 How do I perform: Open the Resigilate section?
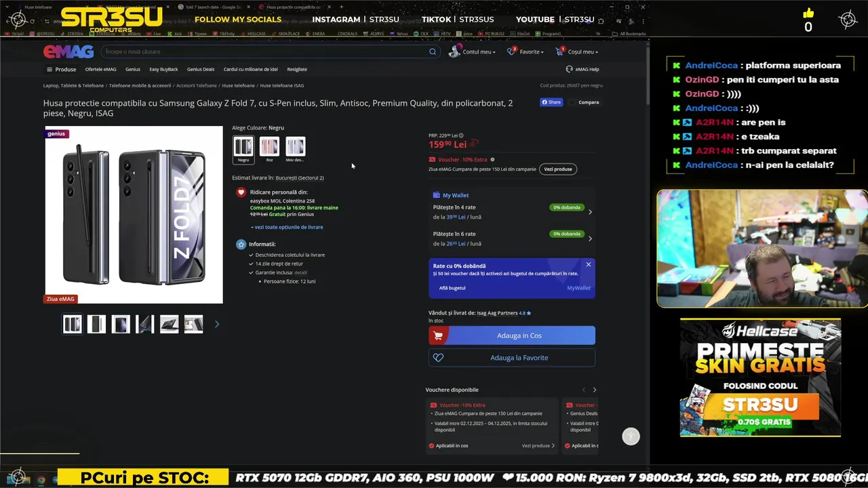pos(297,69)
